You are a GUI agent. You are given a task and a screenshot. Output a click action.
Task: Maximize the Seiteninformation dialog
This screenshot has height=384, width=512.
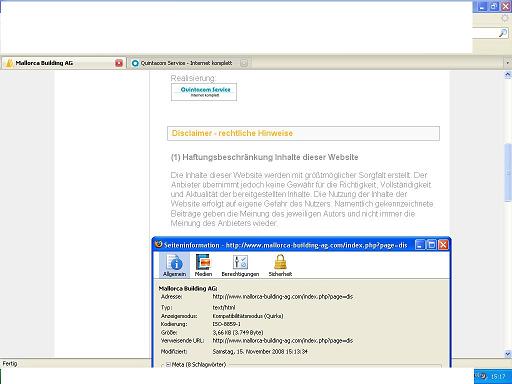[x=432, y=245]
